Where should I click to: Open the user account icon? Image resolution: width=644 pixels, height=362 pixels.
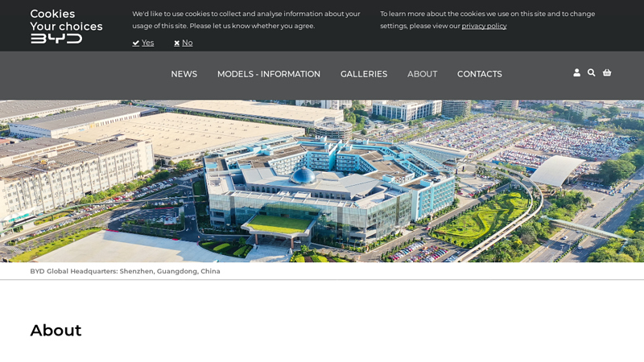point(576,72)
